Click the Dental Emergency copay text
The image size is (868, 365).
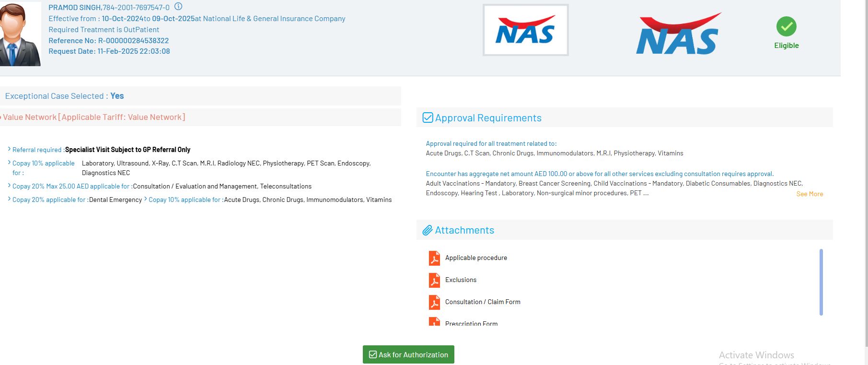(x=116, y=200)
